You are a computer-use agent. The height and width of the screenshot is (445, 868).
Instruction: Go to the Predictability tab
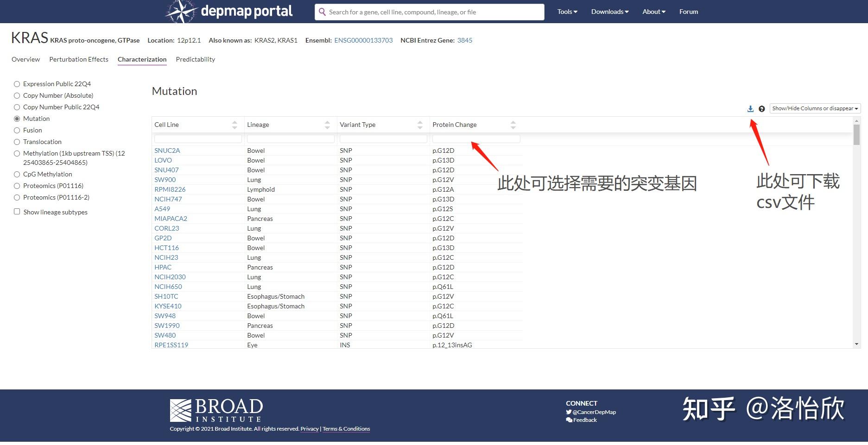pos(196,59)
